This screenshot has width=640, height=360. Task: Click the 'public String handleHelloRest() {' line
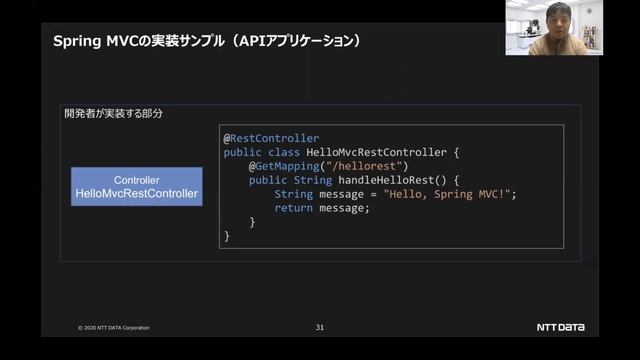click(354, 180)
